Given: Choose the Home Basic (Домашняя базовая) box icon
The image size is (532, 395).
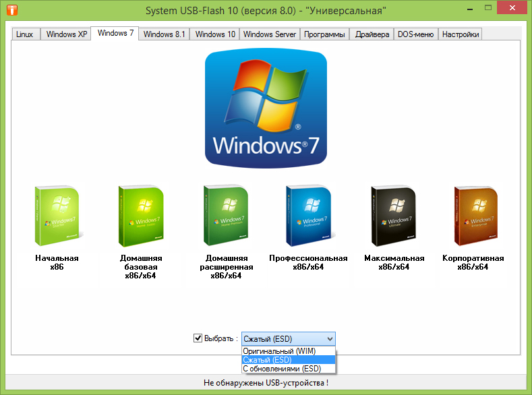Looking at the screenshot, I should pos(141,216).
